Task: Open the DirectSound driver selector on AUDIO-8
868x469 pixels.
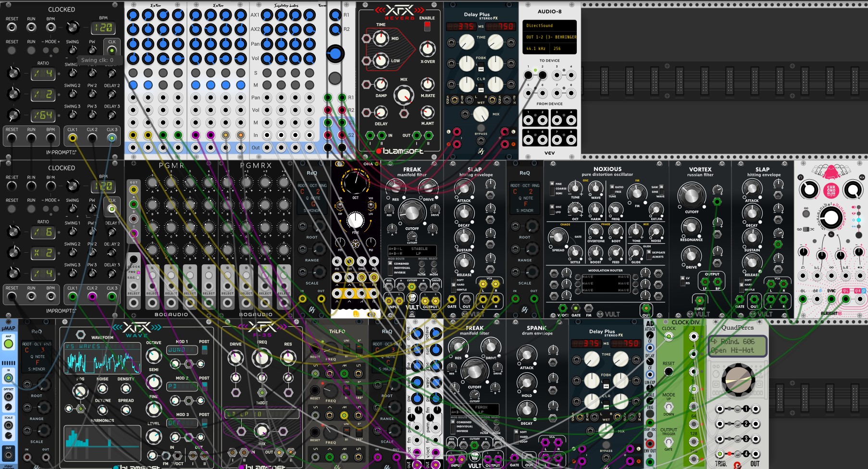Action: 549,25
